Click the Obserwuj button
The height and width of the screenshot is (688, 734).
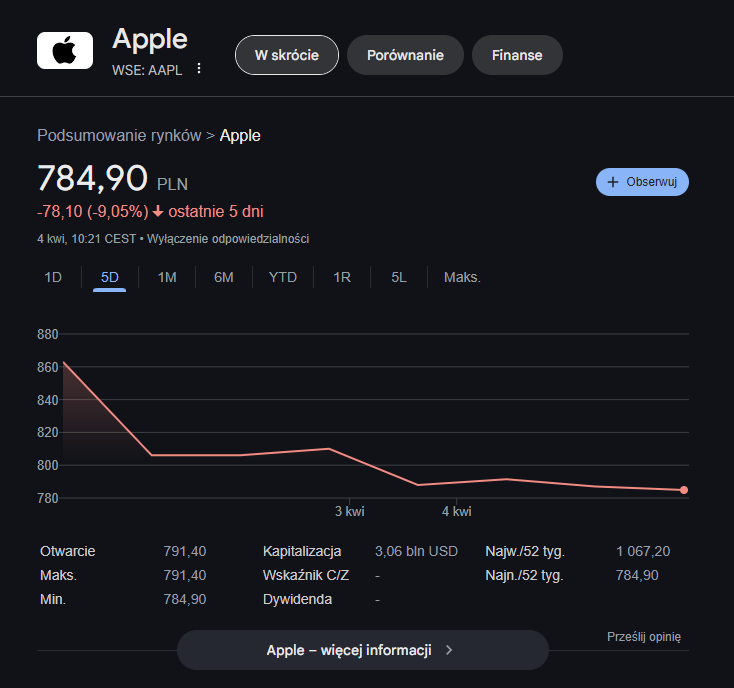pos(642,182)
